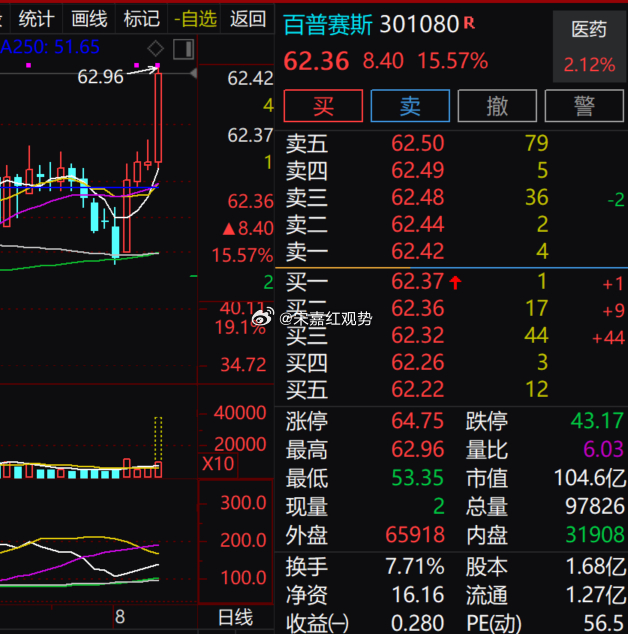Click the MA250: 51.65 indicator label
This screenshot has height=634, width=628.
pyautogui.click(x=49, y=47)
